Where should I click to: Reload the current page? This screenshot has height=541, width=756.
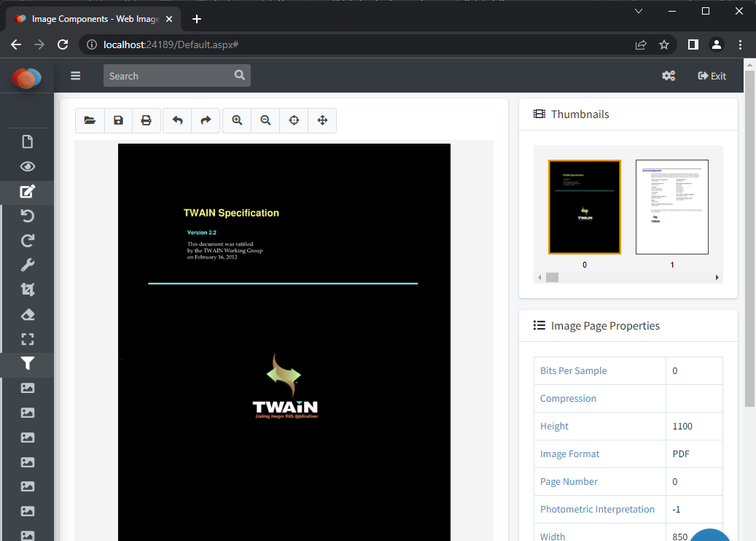(63, 45)
